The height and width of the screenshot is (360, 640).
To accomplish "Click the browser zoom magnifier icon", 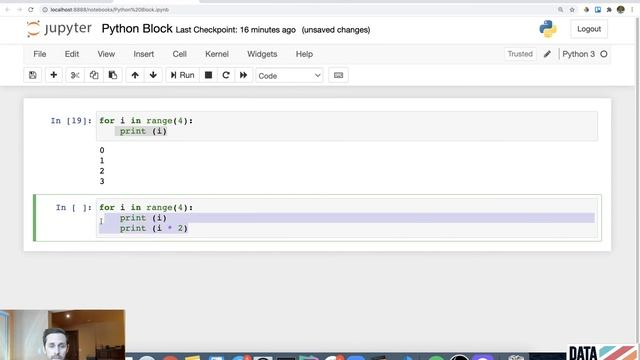I will 560,9.
